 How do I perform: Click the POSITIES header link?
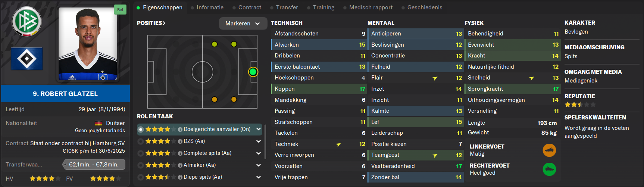point(151,23)
